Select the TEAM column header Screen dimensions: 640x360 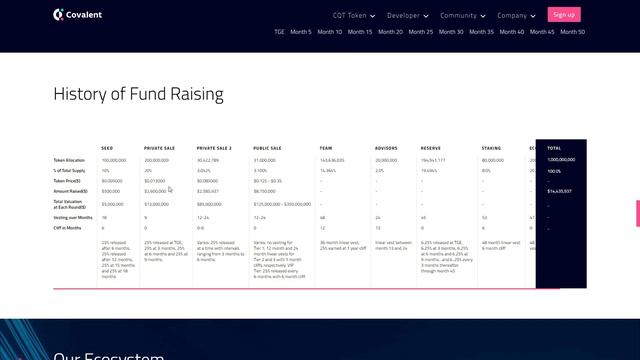point(326,148)
